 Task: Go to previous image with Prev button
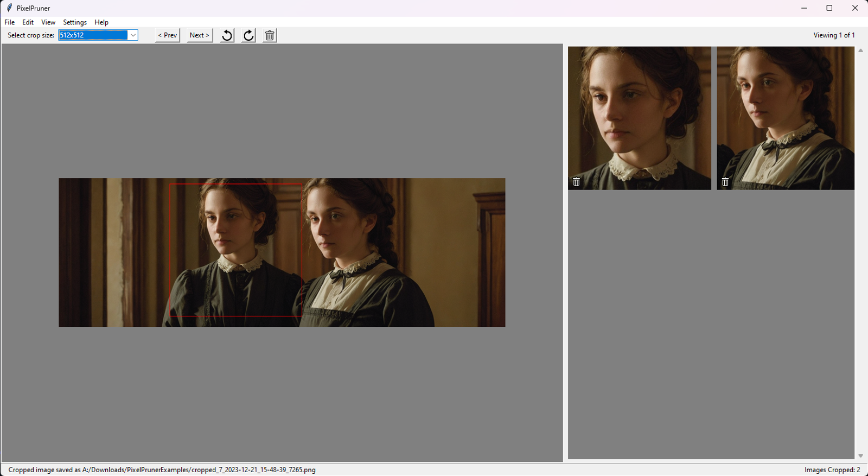[168, 35]
